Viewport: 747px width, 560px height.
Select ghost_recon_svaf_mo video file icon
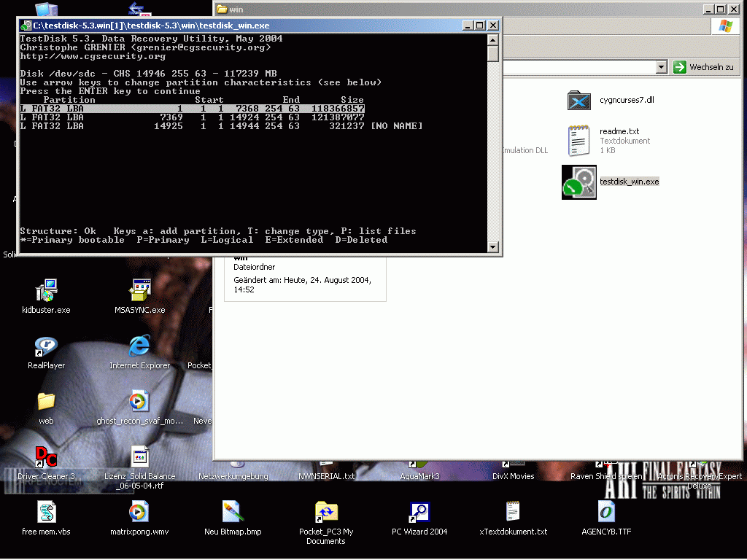pos(139,401)
